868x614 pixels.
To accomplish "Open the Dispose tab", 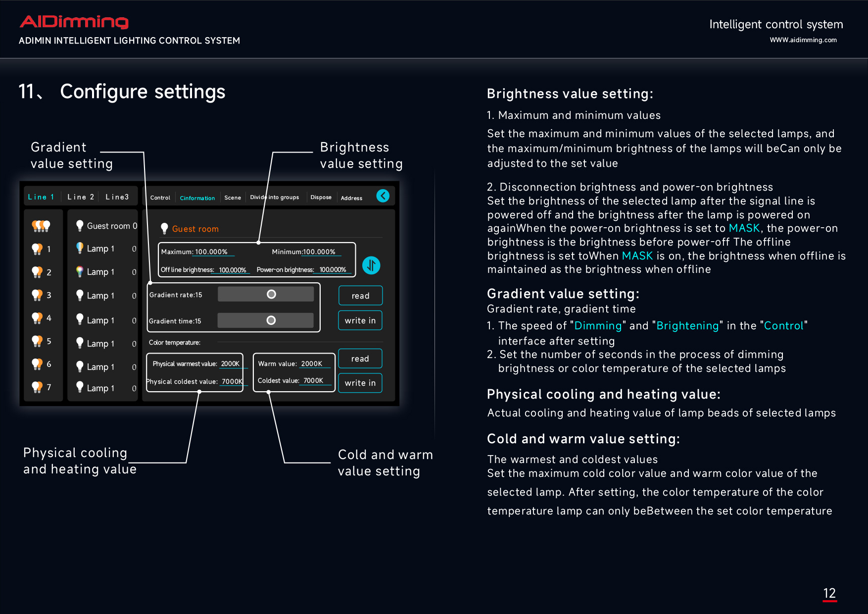I will tap(321, 197).
